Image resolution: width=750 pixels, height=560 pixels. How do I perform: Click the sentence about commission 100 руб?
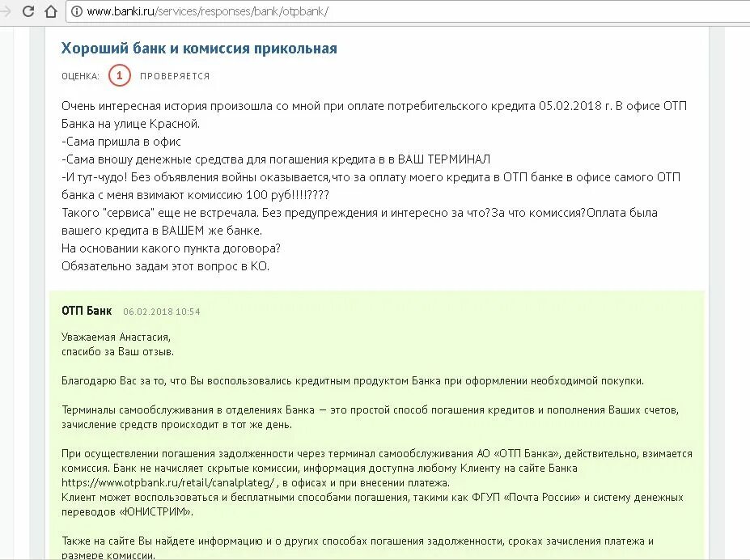pyautogui.click(x=371, y=186)
